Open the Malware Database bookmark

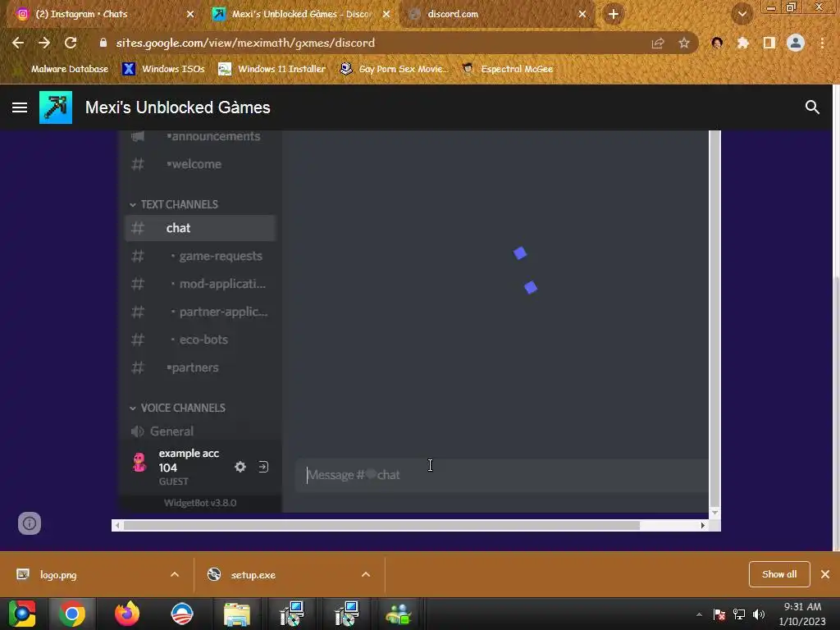click(x=62, y=69)
